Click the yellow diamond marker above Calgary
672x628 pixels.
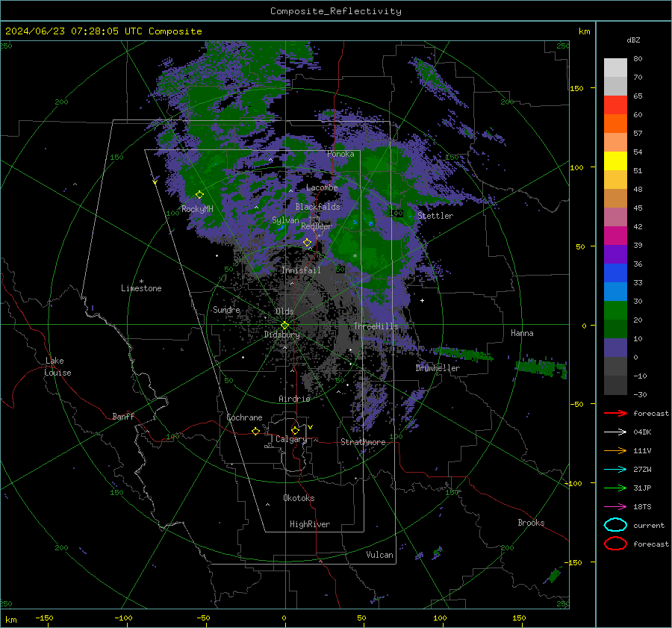[x=295, y=430]
